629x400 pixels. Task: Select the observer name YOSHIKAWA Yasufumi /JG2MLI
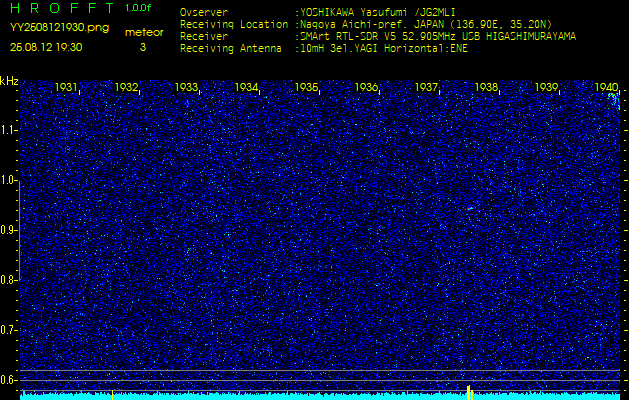pyautogui.click(x=377, y=12)
